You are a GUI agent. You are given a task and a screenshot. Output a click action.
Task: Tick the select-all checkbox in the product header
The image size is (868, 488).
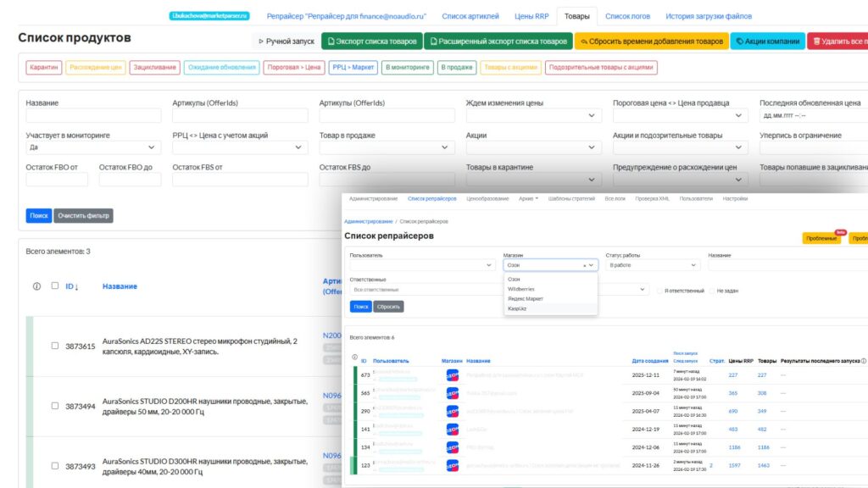point(55,286)
